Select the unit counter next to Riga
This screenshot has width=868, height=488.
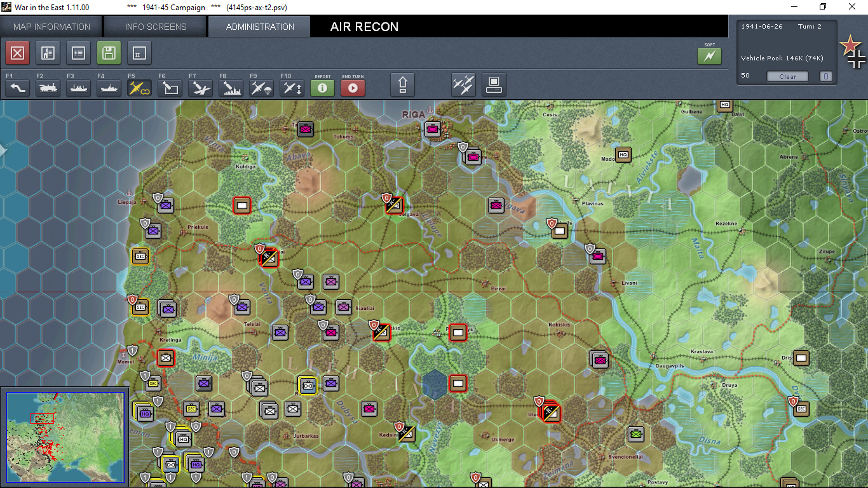[433, 130]
